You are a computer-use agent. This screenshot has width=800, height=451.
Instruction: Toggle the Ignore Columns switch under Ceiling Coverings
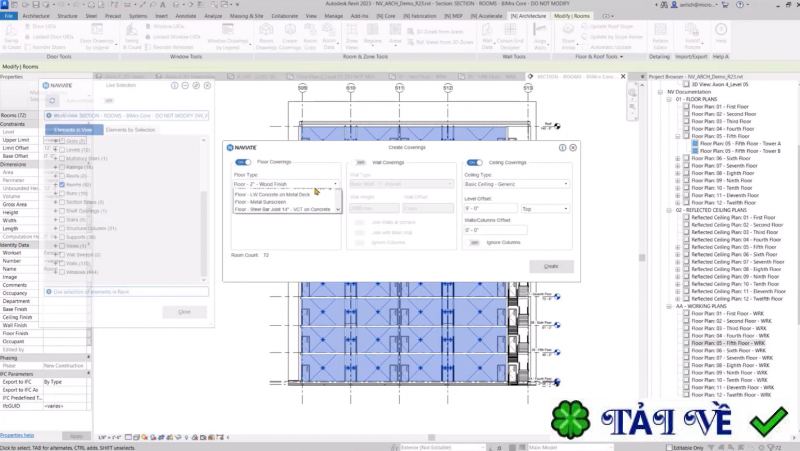click(x=473, y=242)
